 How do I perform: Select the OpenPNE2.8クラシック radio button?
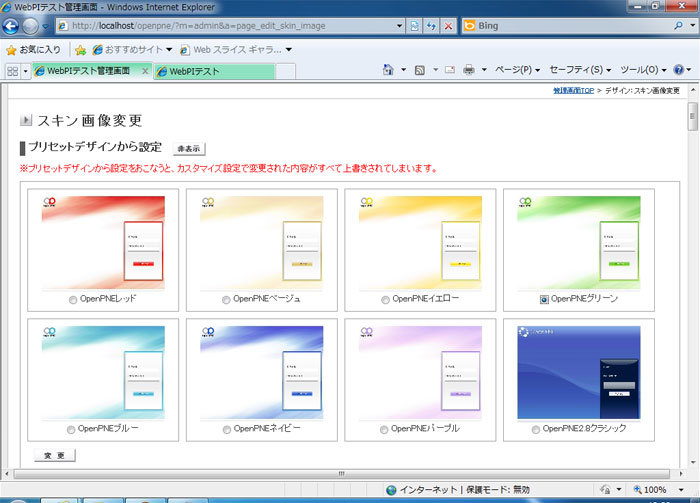pyautogui.click(x=536, y=429)
